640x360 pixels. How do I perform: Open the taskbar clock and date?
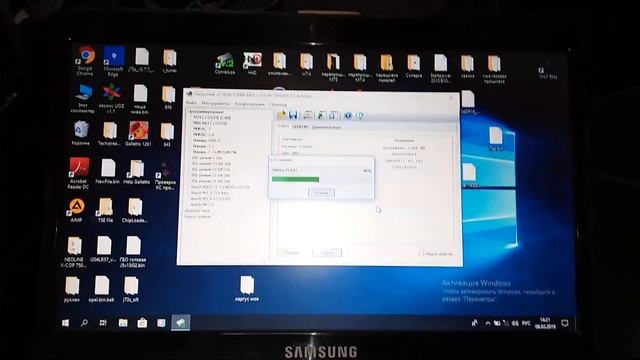click(545, 323)
